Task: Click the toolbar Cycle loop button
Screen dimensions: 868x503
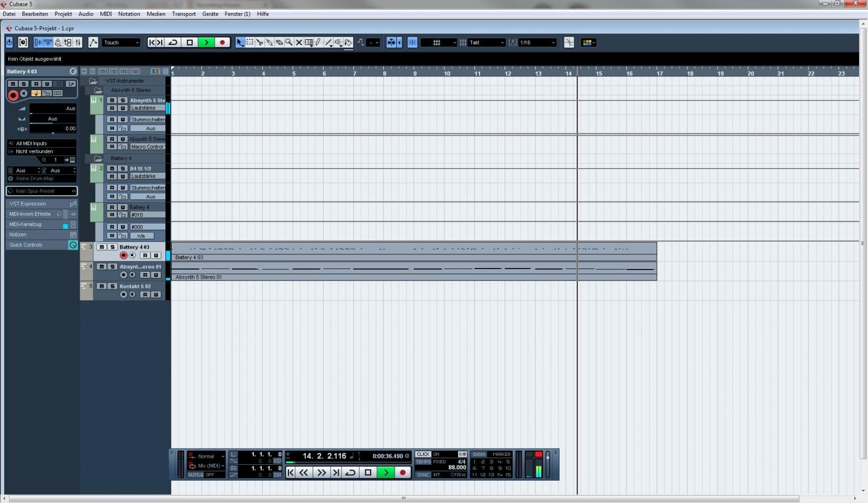Action: (x=173, y=42)
